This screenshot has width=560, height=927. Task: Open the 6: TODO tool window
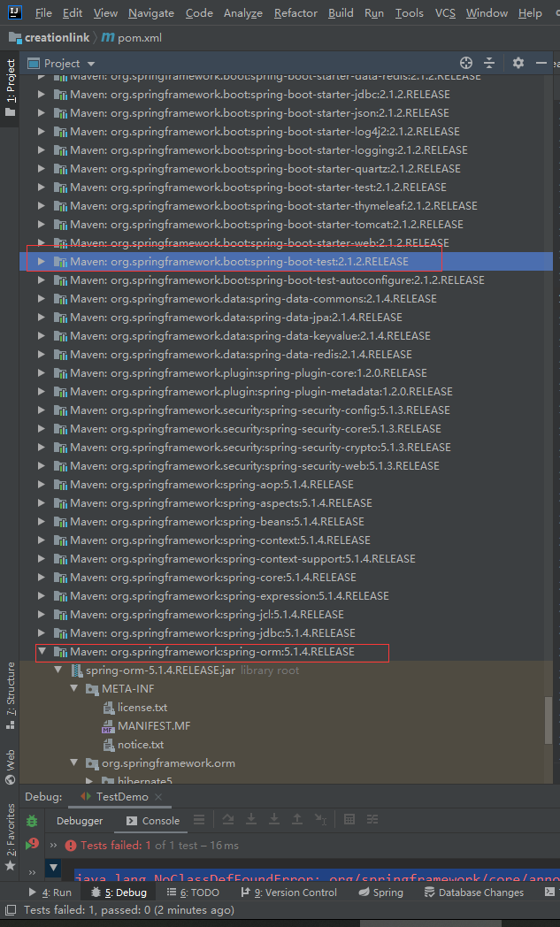pos(193,893)
